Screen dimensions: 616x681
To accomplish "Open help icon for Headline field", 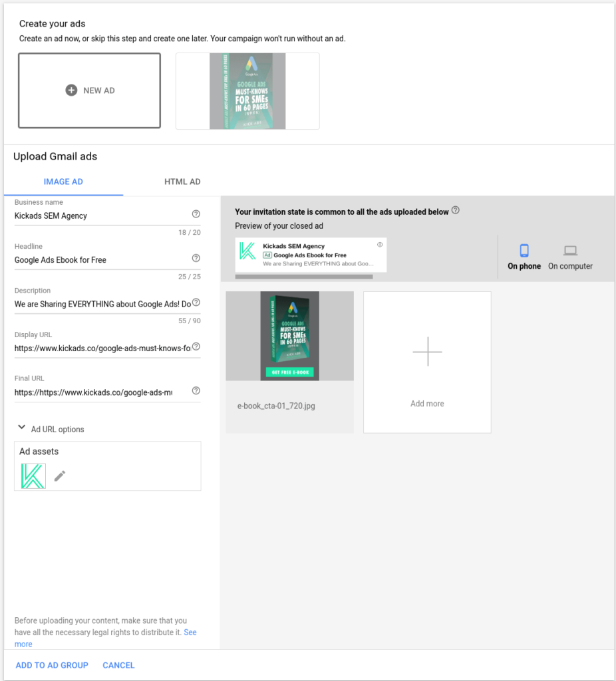I will 196,258.
